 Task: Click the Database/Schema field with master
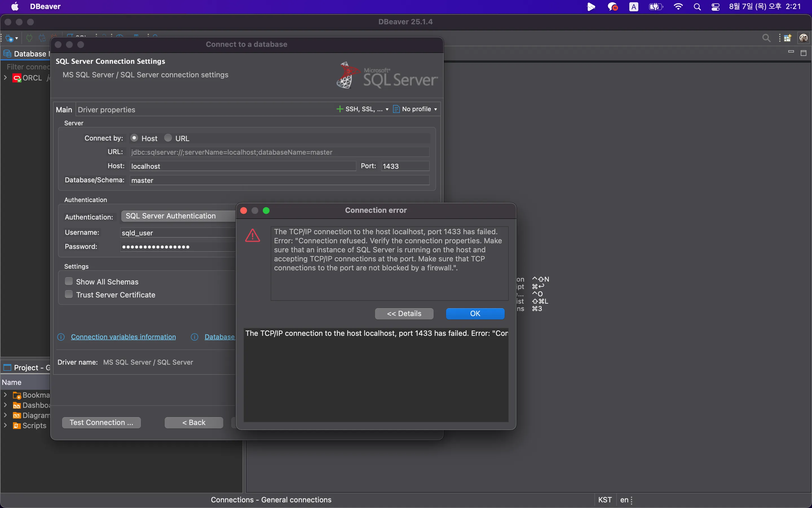[x=279, y=180]
